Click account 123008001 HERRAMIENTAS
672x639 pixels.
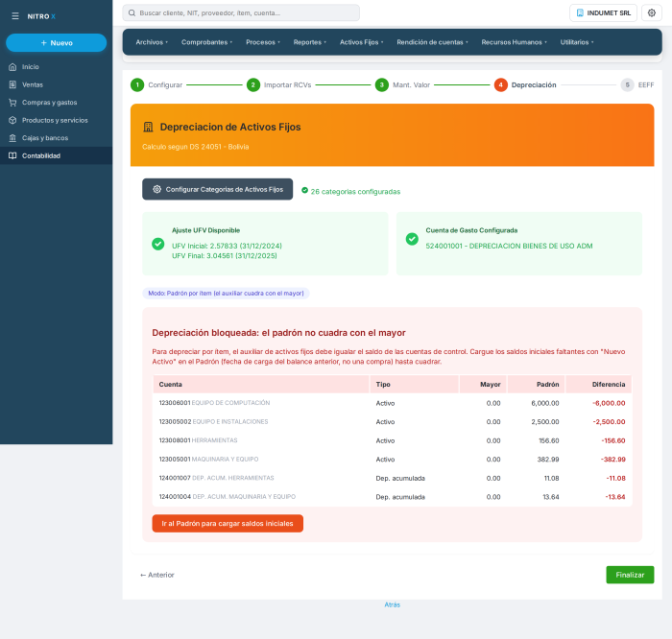(x=198, y=440)
